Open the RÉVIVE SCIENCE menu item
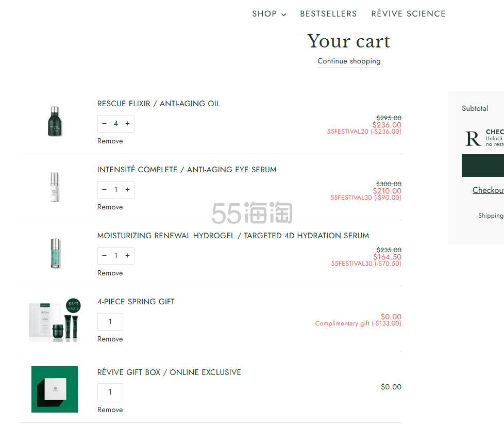Screen dimensions: 504x426 (x=408, y=14)
